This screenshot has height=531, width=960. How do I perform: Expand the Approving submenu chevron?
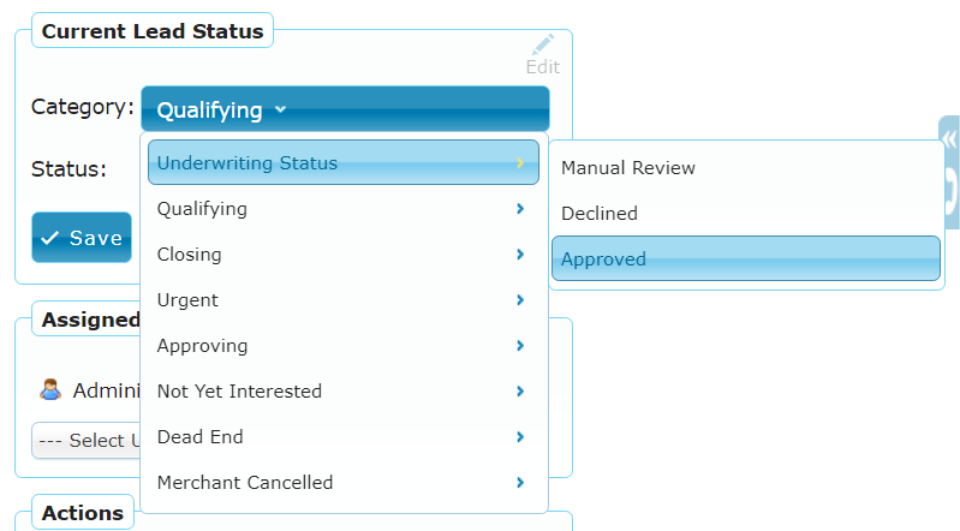coord(520,345)
